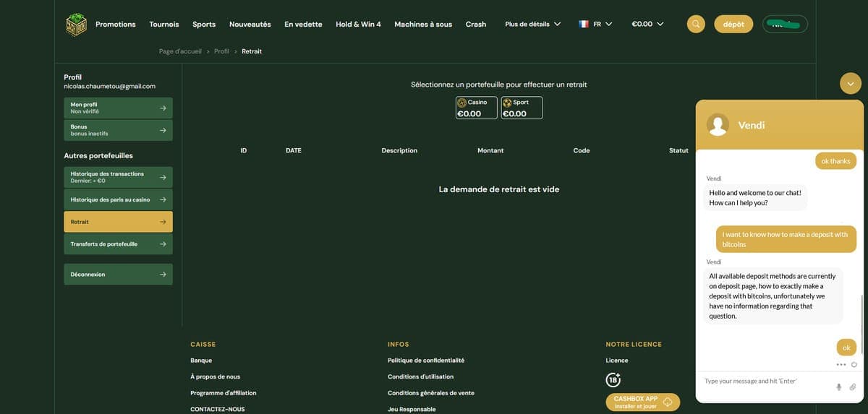868x414 pixels.
Task: Open the search magnifier button
Action: coord(696,24)
